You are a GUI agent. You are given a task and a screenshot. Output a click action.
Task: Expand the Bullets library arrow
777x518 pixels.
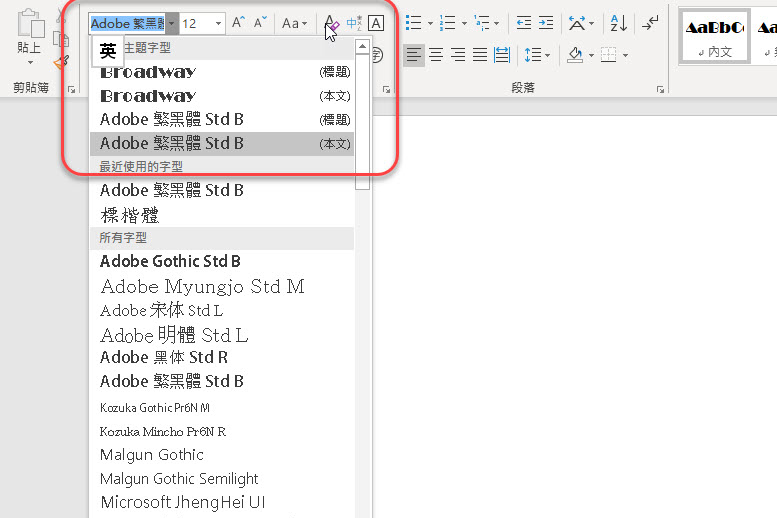coord(430,23)
